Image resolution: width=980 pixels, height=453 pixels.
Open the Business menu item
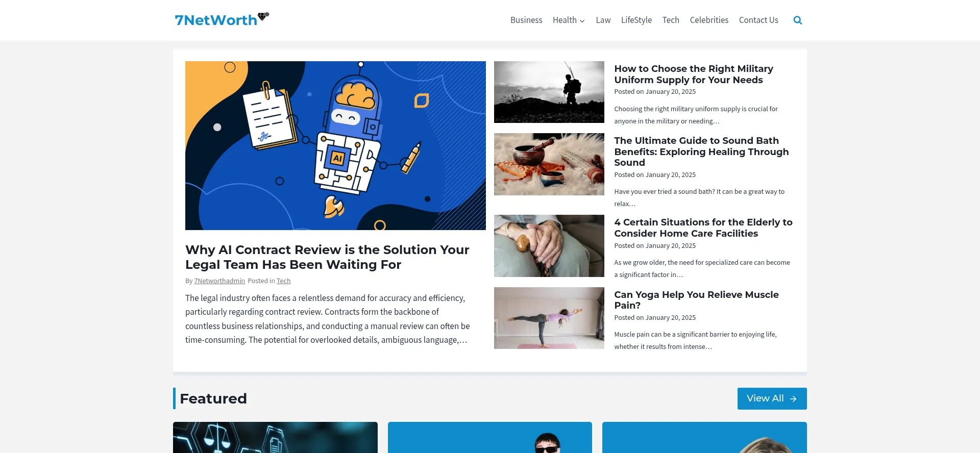click(x=526, y=20)
